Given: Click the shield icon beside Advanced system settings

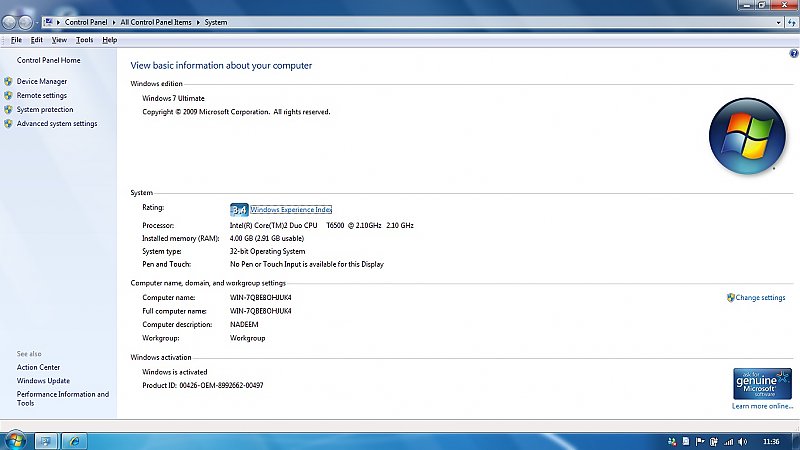Looking at the screenshot, I should point(8,123).
